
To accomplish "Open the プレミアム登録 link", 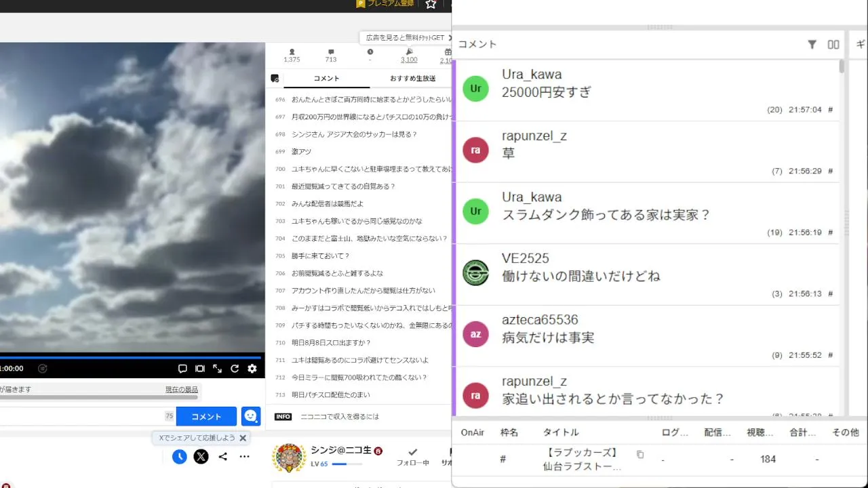I will point(384,4).
